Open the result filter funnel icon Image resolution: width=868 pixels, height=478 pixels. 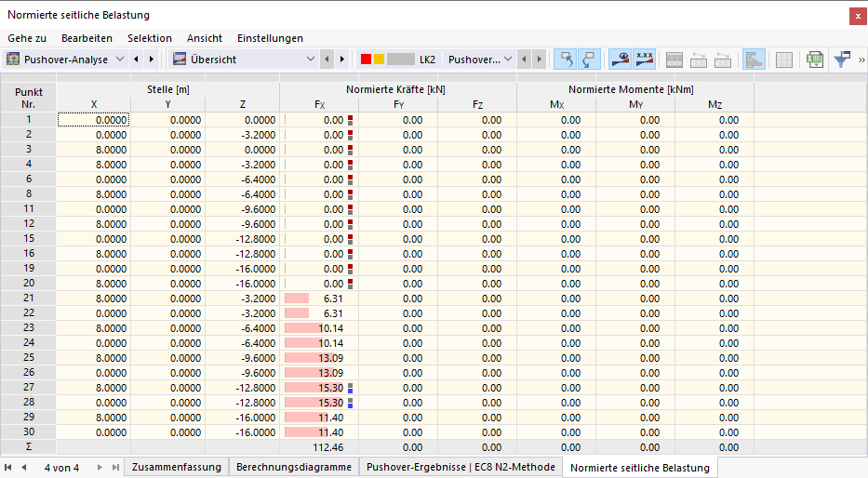click(x=842, y=60)
